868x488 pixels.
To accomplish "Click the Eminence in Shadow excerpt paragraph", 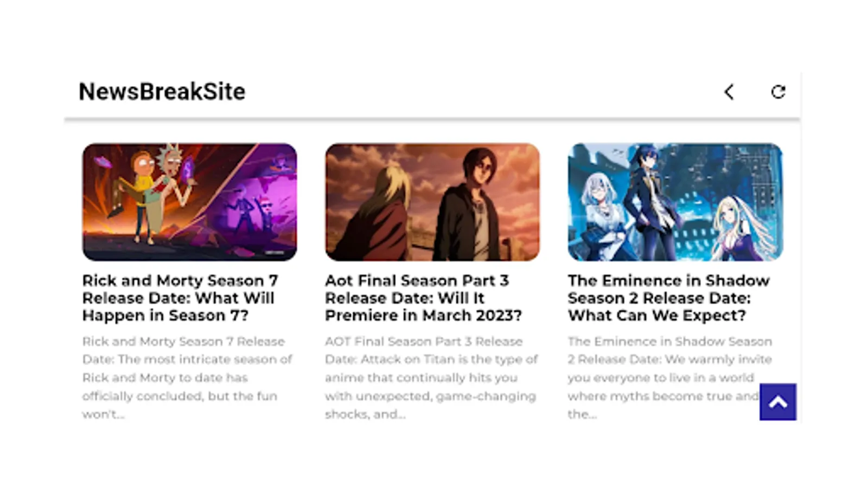I will coord(670,377).
